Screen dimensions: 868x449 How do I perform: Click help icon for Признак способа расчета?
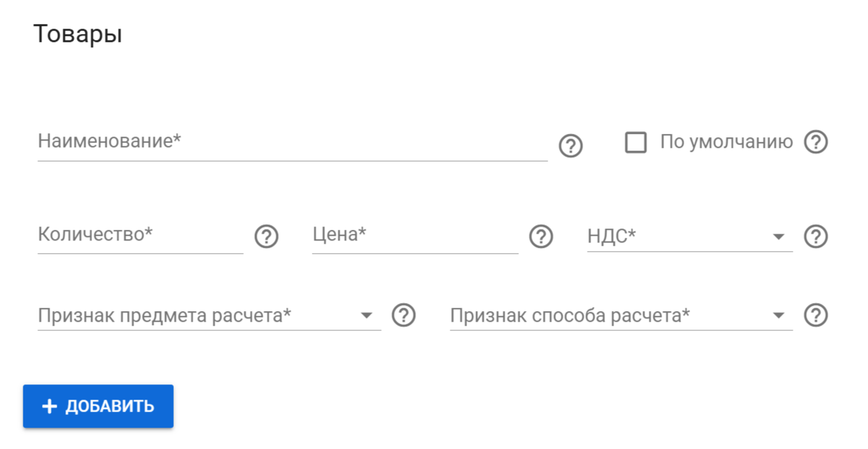coord(815,315)
